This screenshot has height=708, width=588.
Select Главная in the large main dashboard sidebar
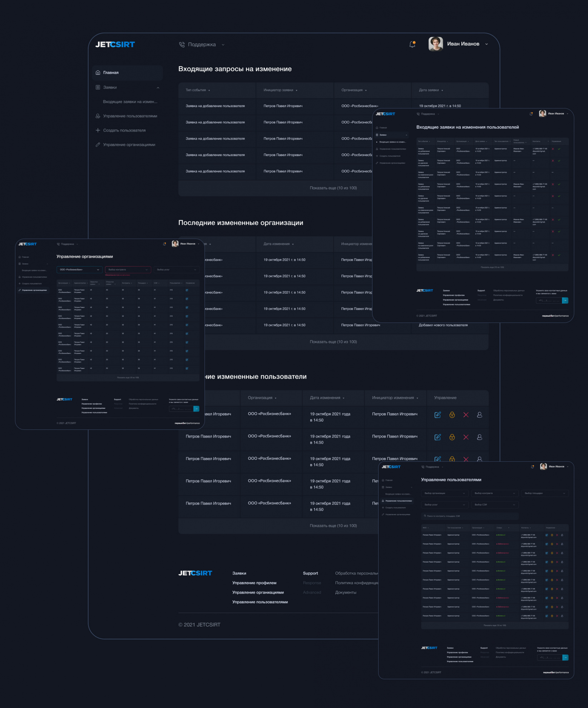(111, 73)
